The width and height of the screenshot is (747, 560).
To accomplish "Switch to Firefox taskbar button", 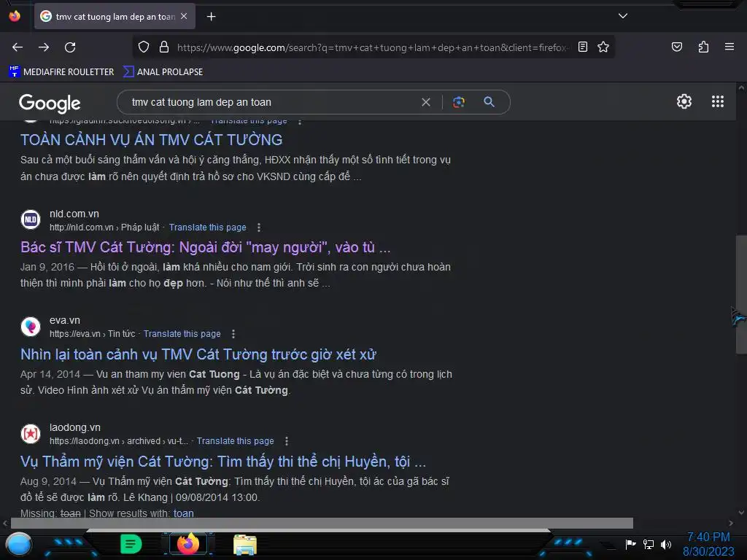I will 187,544.
